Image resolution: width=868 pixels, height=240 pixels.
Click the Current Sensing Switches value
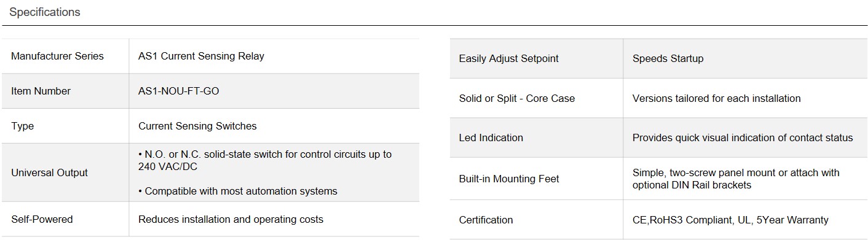pos(197,126)
